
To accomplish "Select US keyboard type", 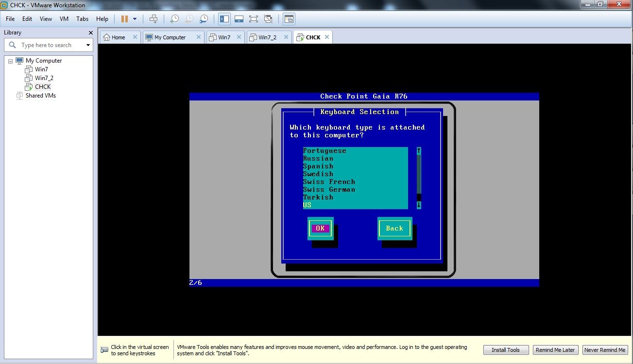I will [356, 205].
